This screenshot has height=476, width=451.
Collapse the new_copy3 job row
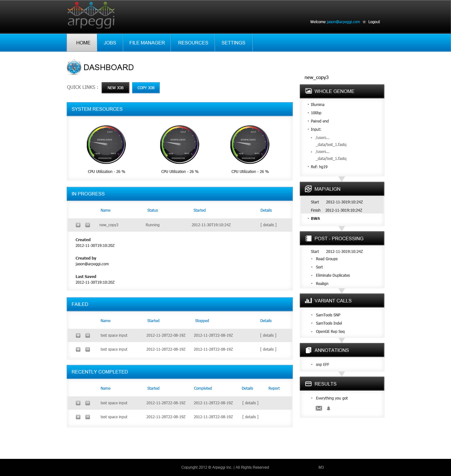coord(88,225)
